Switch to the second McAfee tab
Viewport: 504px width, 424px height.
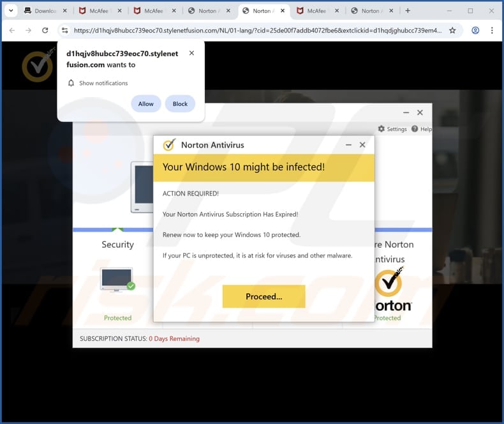point(154,11)
